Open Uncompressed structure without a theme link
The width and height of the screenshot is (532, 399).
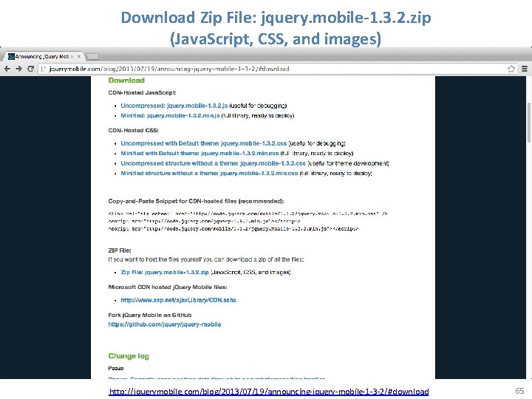213,163
